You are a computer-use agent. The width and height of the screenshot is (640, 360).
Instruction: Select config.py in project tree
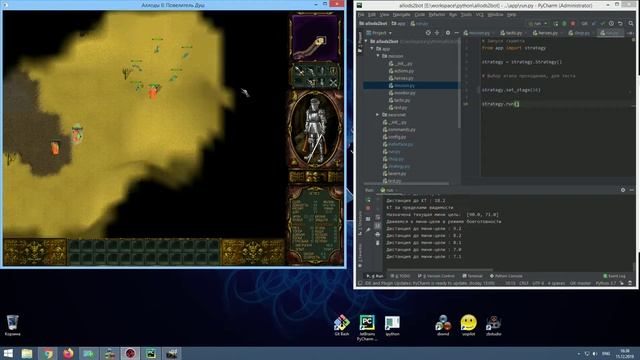(x=394, y=137)
